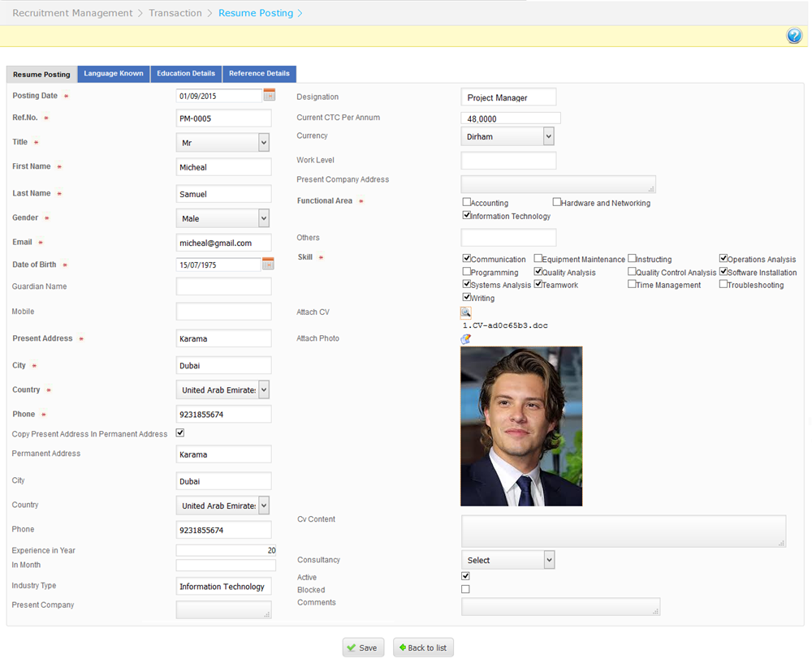Image resolution: width=812 pixels, height=667 pixels.
Task: Save the resume posting
Action: point(363,648)
